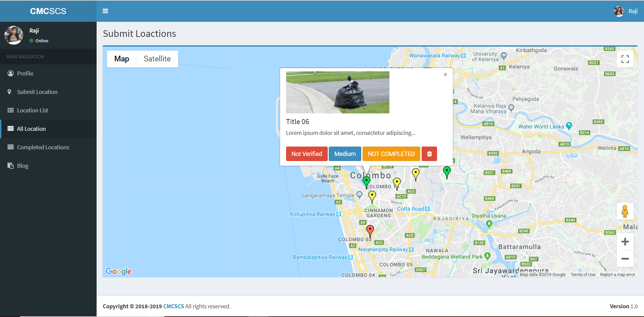Open the Profile page
The height and width of the screenshot is (317, 644).
48,73
